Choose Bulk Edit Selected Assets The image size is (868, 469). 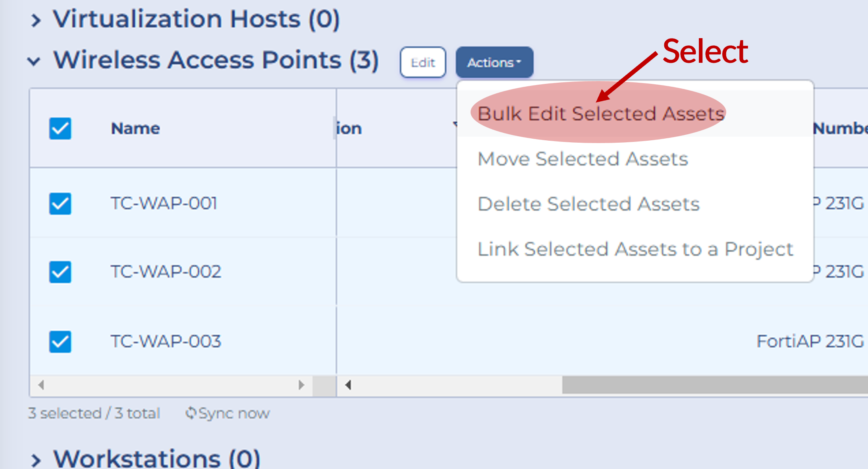pyautogui.click(x=601, y=114)
